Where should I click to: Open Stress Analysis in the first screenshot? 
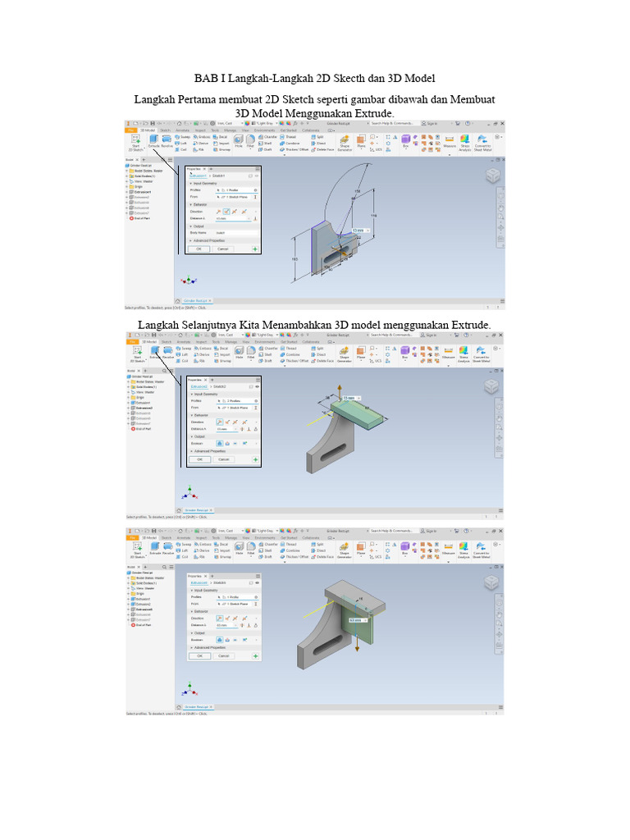coord(464,143)
